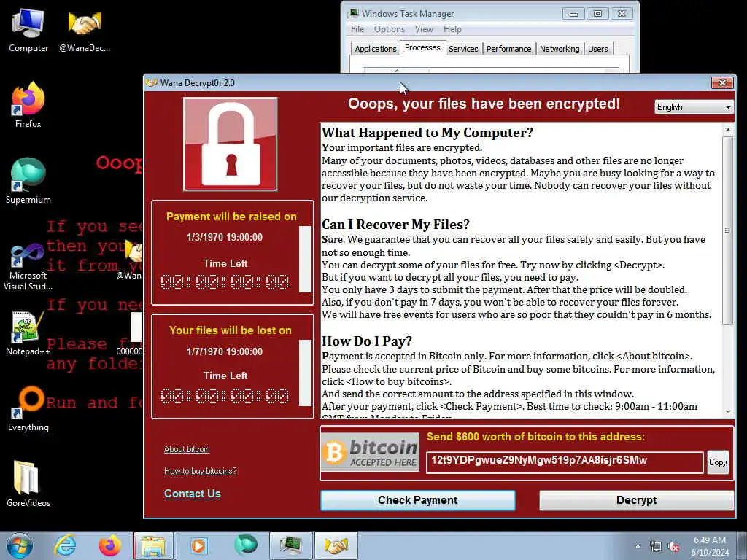Click the Task Manager title bar icon
The width and height of the screenshot is (747, 560).
coord(354,13)
